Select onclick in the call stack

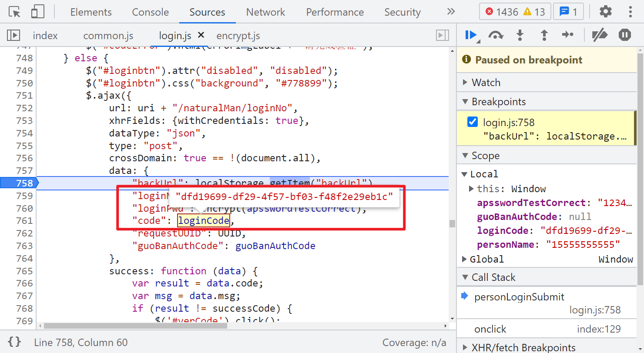tap(490, 329)
